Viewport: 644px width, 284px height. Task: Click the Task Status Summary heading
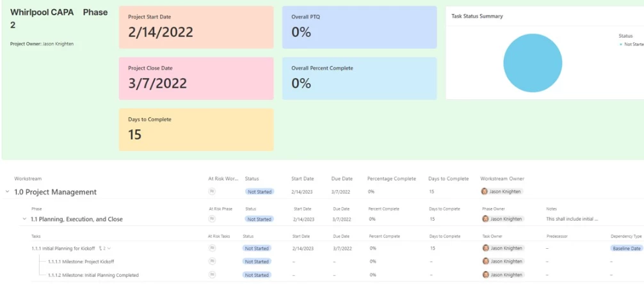[477, 17]
